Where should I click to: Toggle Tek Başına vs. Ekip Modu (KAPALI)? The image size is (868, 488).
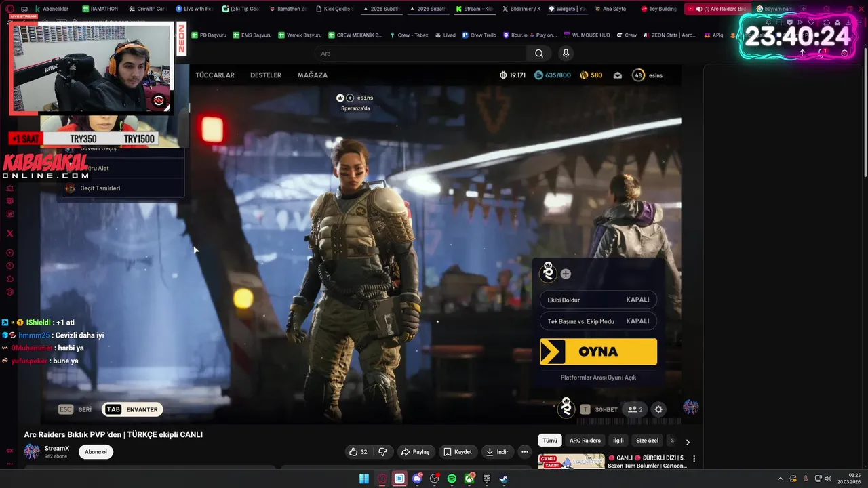pos(598,321)
